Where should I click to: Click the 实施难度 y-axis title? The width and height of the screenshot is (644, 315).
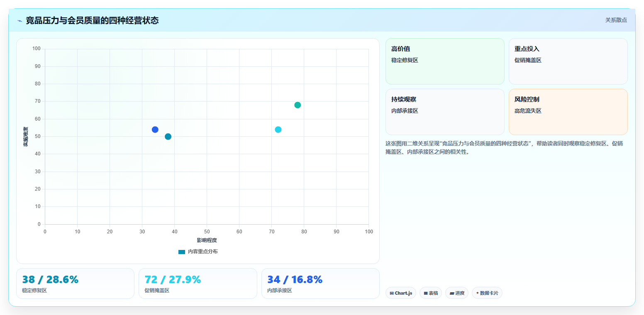[26, 137]
